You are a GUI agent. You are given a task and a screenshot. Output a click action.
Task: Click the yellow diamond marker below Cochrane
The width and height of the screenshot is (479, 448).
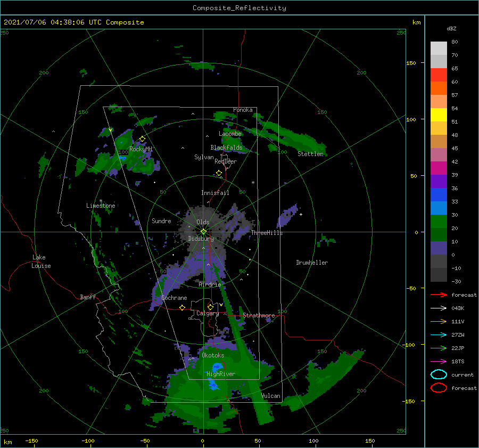tap(182, 307)
